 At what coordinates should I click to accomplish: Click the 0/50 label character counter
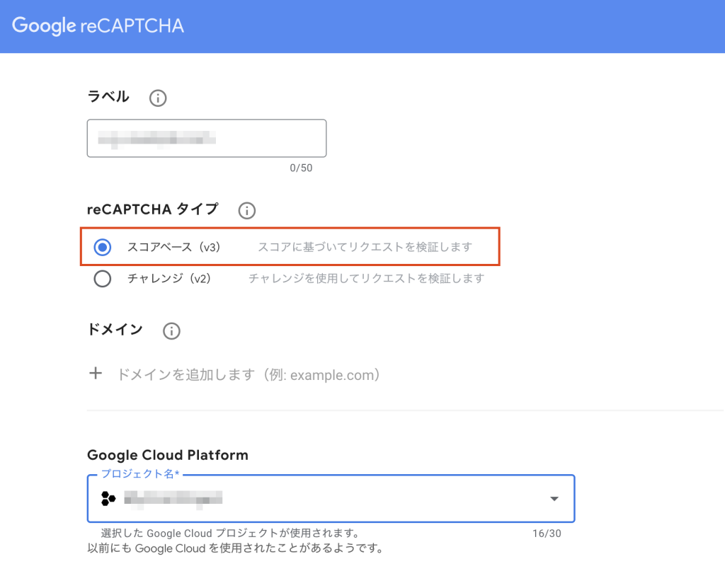click(x=301, y=168)
